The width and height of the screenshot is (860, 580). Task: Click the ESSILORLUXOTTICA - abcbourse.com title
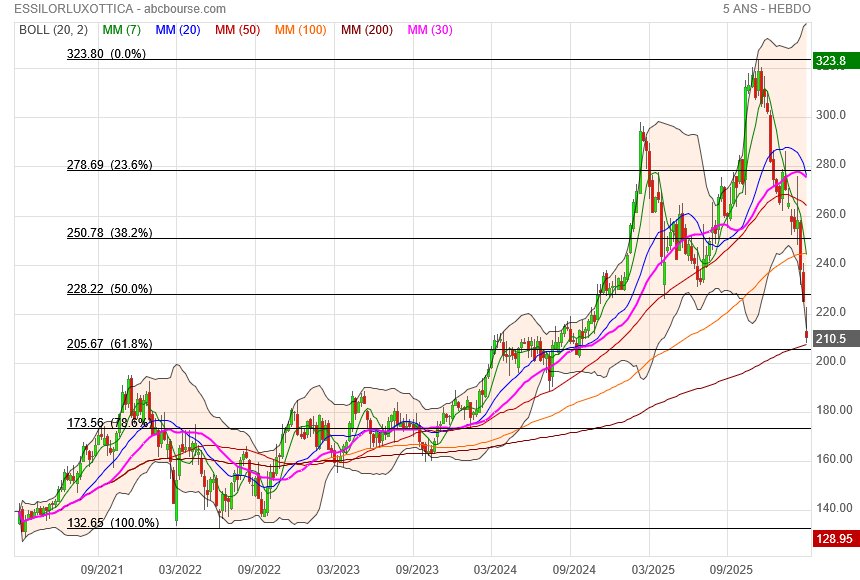[120, 9]
